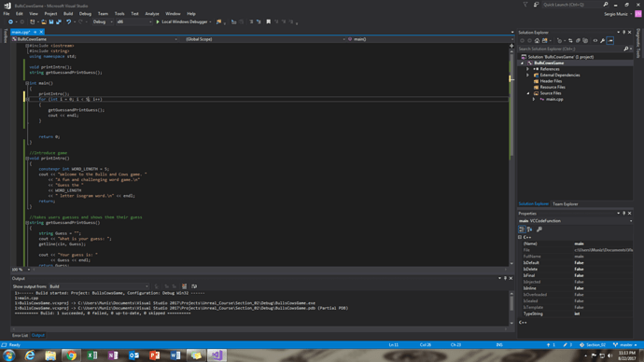Click the Categorized button in Properties panel
The width and height of the screenshot is (644, 362).
click(x=522, y=230)
